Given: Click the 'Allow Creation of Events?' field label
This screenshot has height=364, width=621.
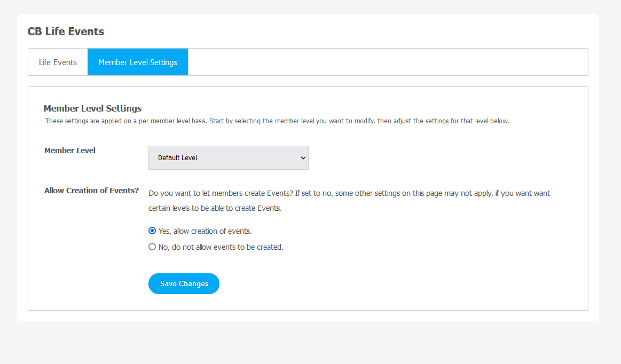Looking at the screenshot, I should click(x=91, y=191).
